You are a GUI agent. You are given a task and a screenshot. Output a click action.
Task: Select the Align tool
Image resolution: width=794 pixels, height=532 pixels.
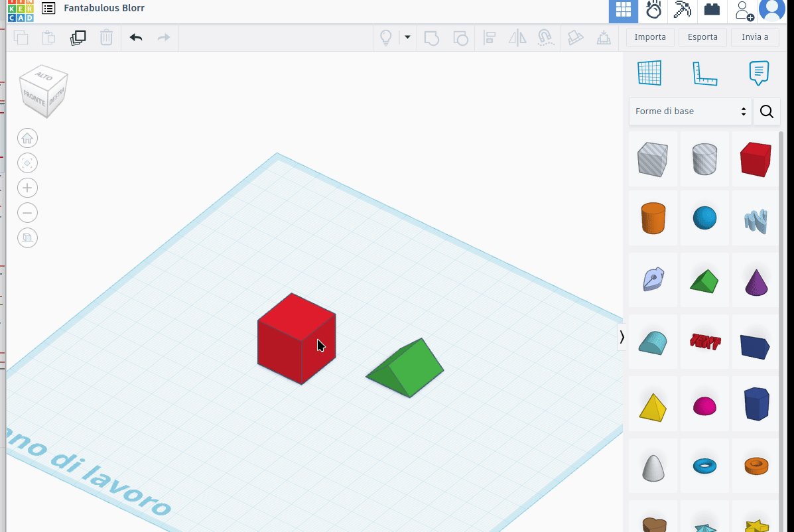[x=489, y=38]
